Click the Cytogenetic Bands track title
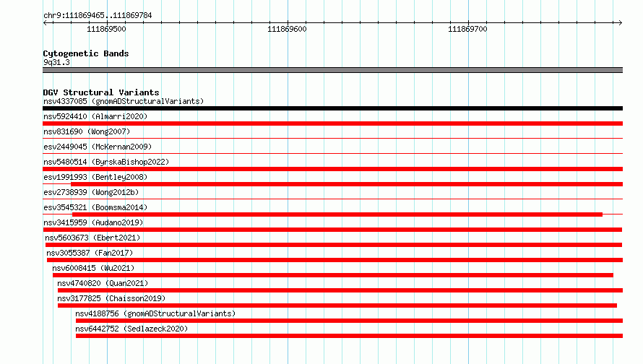 [86, 53]
